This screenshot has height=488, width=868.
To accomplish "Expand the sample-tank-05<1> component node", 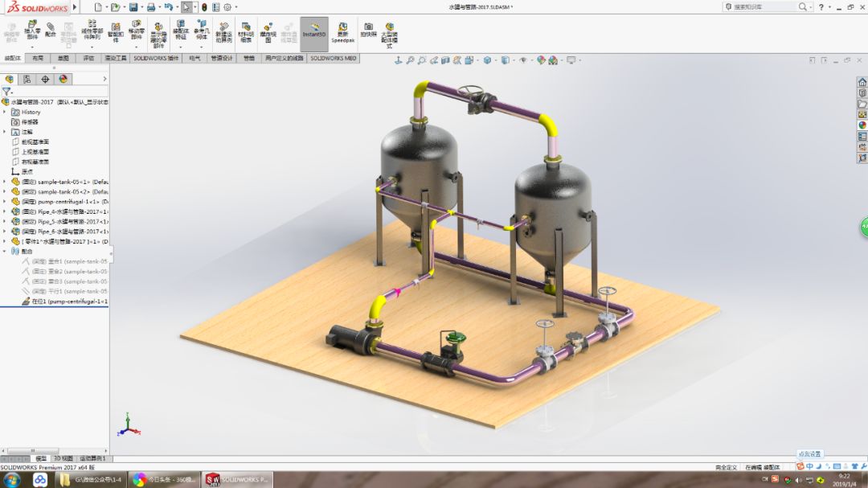I will (5, 180).
